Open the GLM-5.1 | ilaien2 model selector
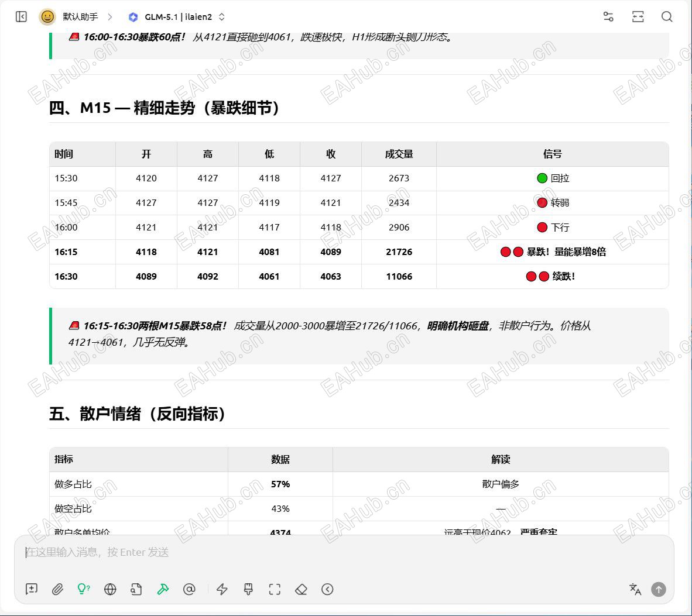This screenshot has height=616, width=692. point(177,17)
